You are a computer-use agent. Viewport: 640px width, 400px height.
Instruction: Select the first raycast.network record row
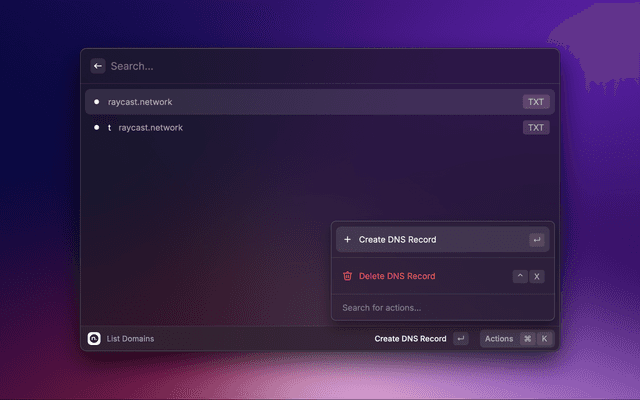[300, 102]
